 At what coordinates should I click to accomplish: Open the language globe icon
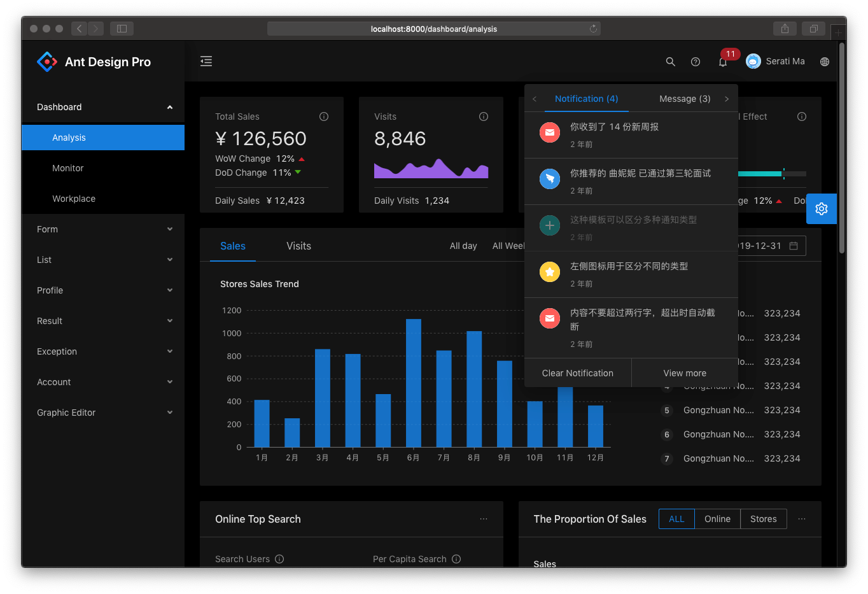[825, 62]
